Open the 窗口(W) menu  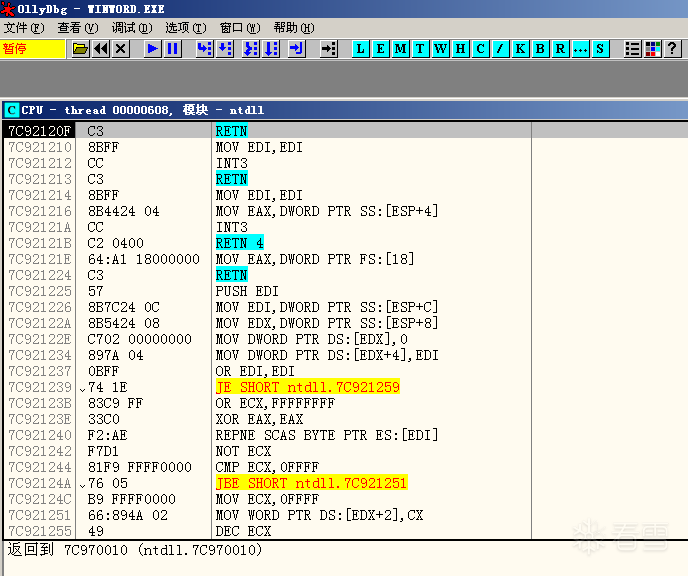[240, 28]
